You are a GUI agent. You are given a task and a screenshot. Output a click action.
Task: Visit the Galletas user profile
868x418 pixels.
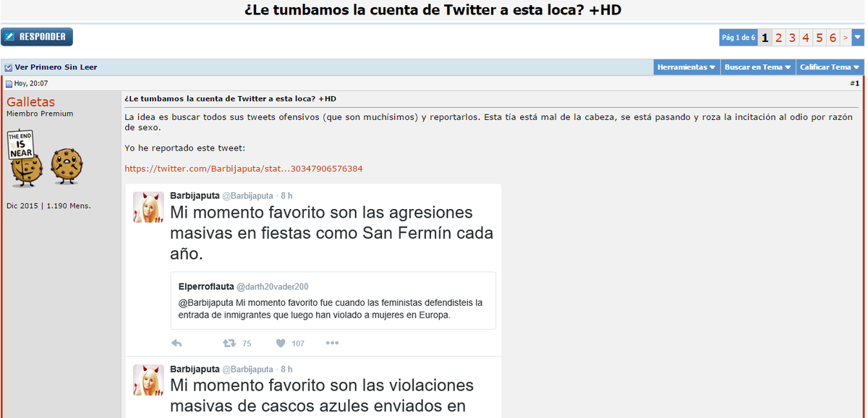(30, 101)
